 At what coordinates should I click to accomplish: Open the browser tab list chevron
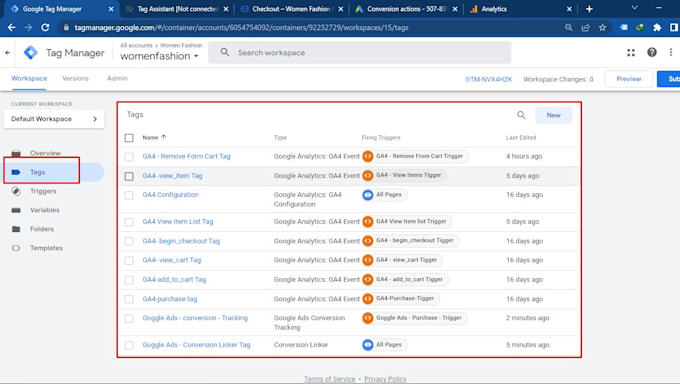click(634, 8)
